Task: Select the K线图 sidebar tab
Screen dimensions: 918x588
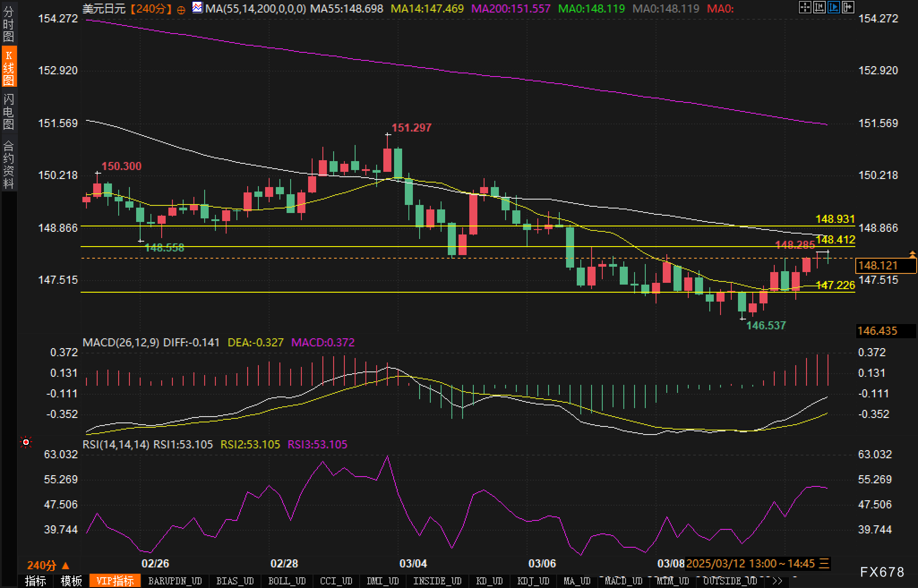Action: click(x=9, y=67)
